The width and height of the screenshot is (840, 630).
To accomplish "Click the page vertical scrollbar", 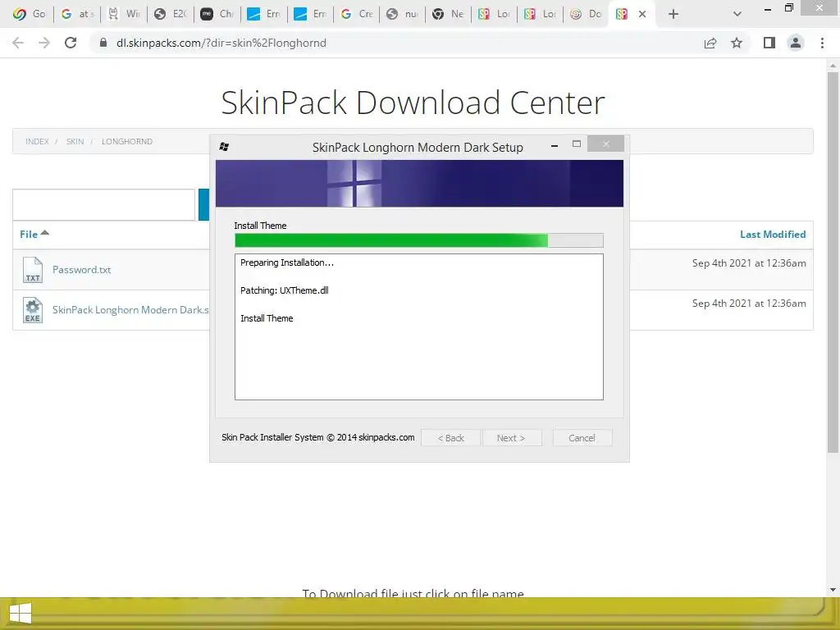I will click(833, 262).
